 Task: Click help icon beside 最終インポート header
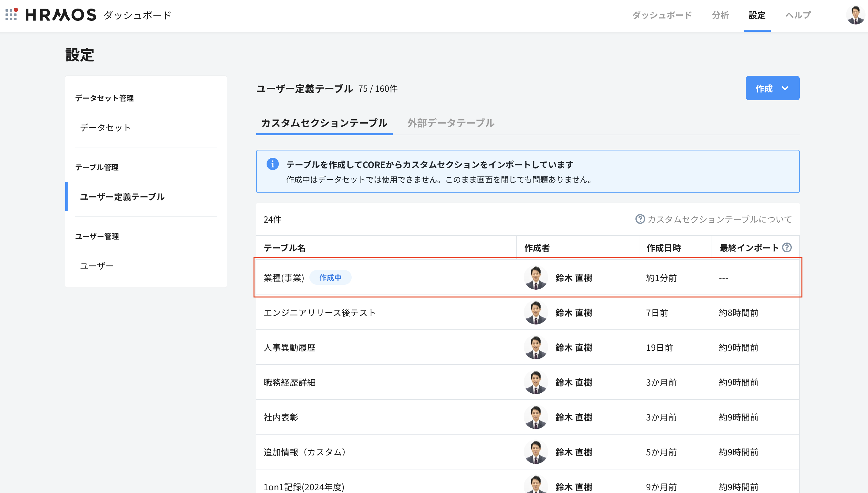point(787,247)
